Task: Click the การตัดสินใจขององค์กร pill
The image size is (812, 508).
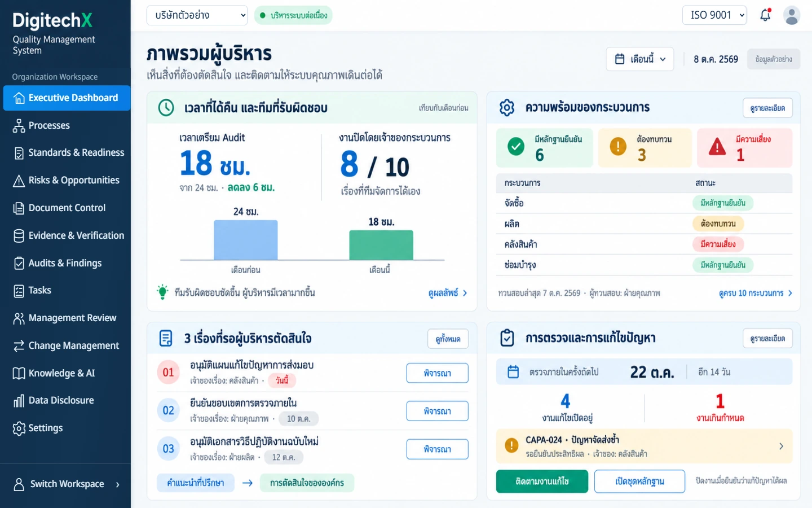Action: point(307,483)
